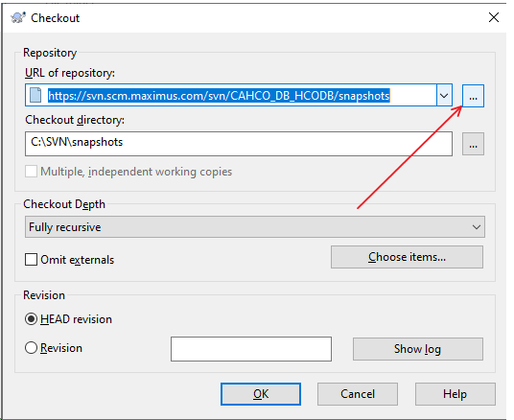Click the Cancel button

[x=358, y=394]
